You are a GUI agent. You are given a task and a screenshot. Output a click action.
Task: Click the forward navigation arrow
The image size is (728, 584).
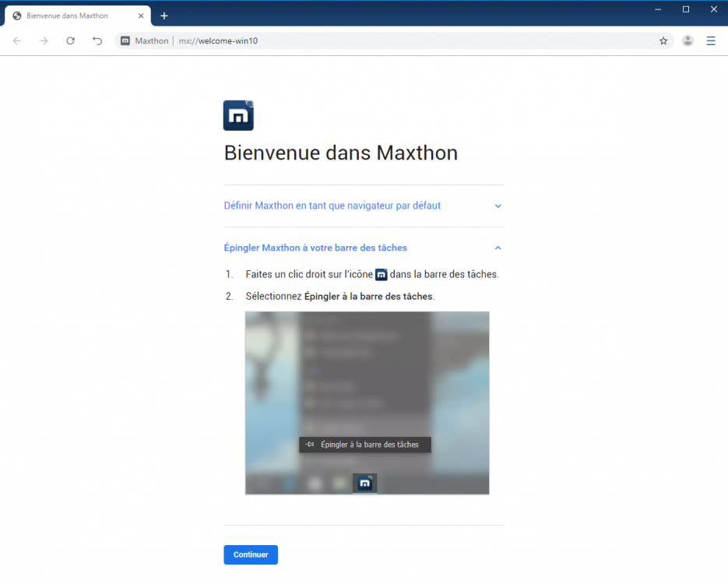coord(44,40)
